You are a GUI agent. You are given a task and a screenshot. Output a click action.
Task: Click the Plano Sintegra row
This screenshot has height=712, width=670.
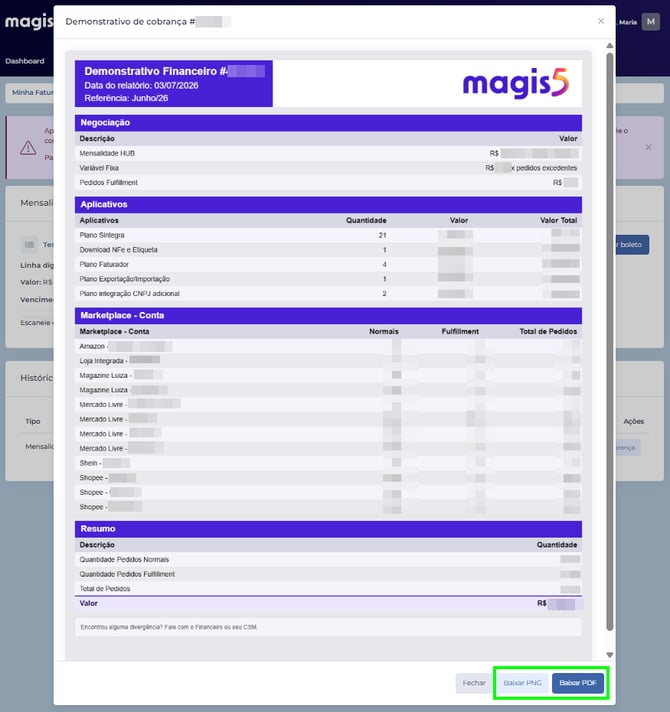coord(328,235)
